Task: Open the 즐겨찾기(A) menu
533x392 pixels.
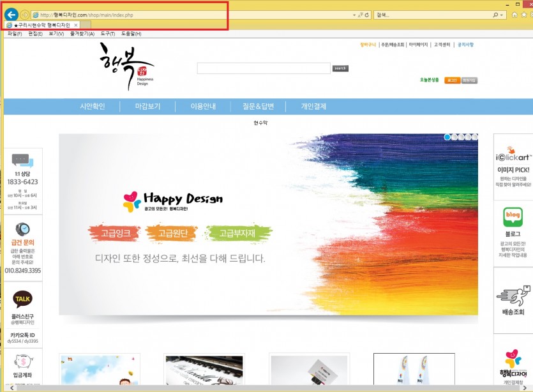Action: tap(82, 33)
